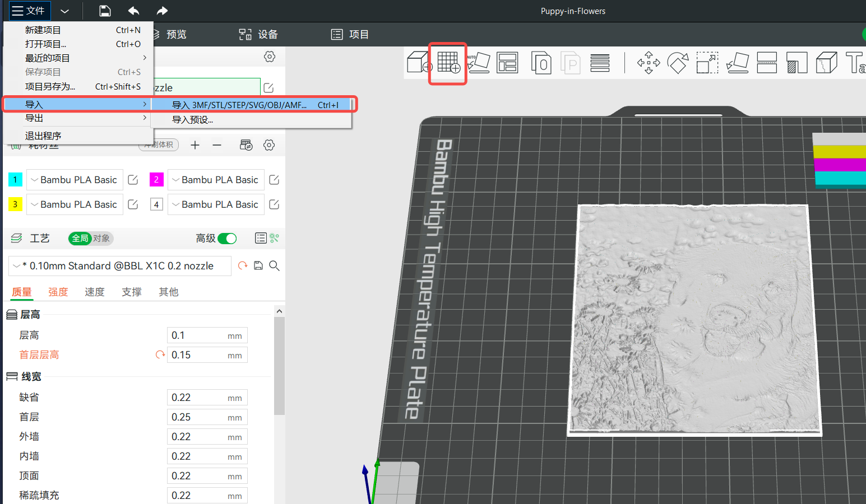Open filament section settings gear
This screenshot has height=504, width=866.
269,145
